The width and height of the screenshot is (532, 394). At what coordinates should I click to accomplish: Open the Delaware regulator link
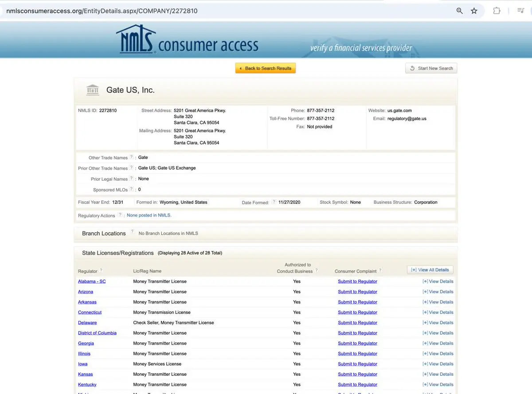pyautogui.click(x=87, y=323)
